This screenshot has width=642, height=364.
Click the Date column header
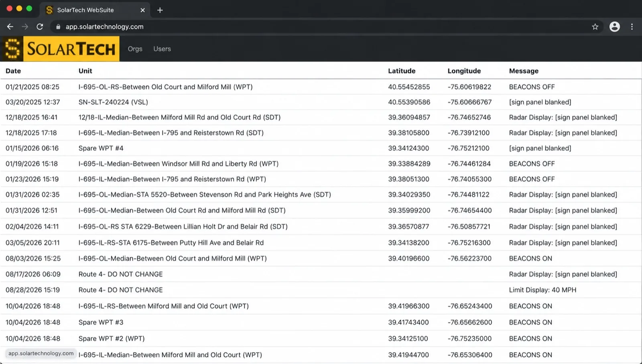pyautogui.click(x=13, y=71)
